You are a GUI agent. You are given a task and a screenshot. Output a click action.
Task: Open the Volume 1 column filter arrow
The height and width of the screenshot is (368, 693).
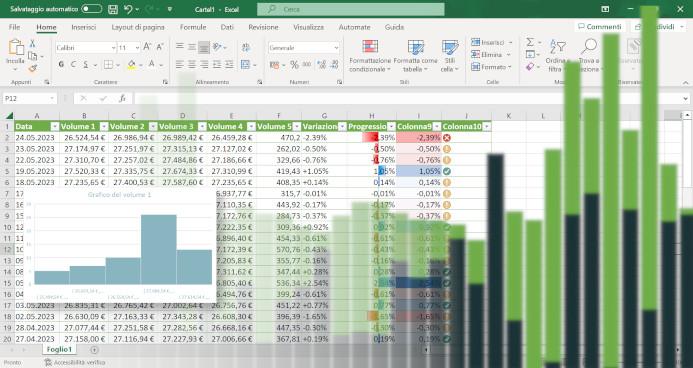104,126
